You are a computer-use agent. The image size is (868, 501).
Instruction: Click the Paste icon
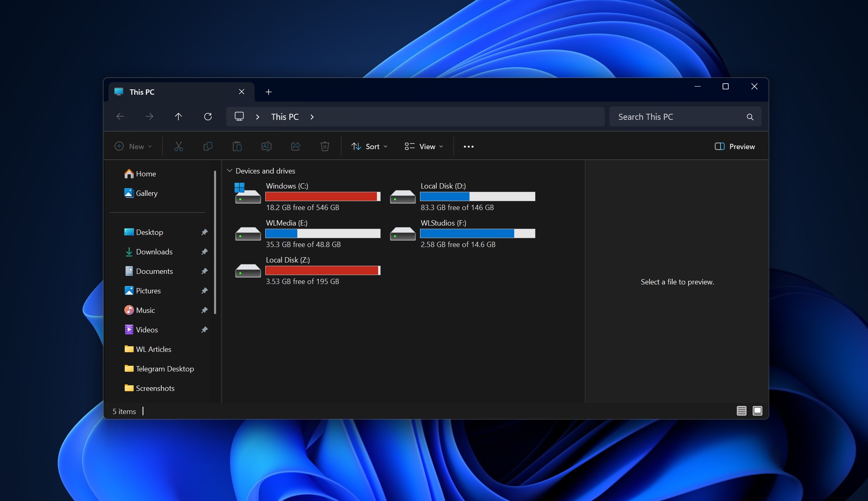[x=237, y=146]
